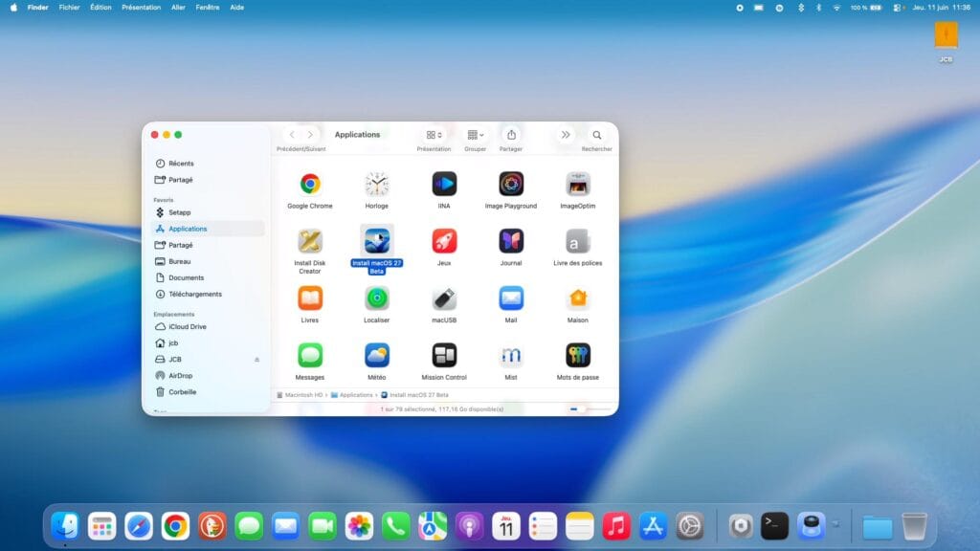Image resolution: width=980 pixels, height=551 pixels.
Task: Select the Mission Control app
Action: tap(444, 356)
